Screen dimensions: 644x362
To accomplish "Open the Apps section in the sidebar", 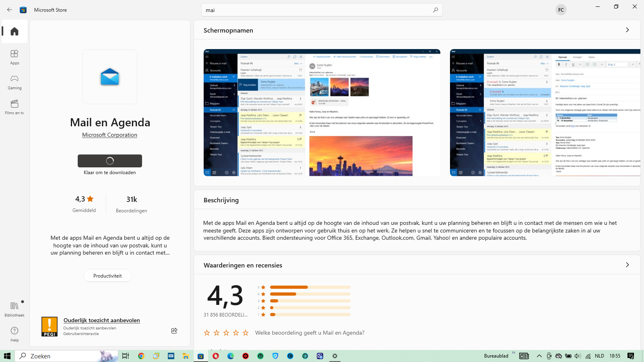I will [x=14, y=57].
